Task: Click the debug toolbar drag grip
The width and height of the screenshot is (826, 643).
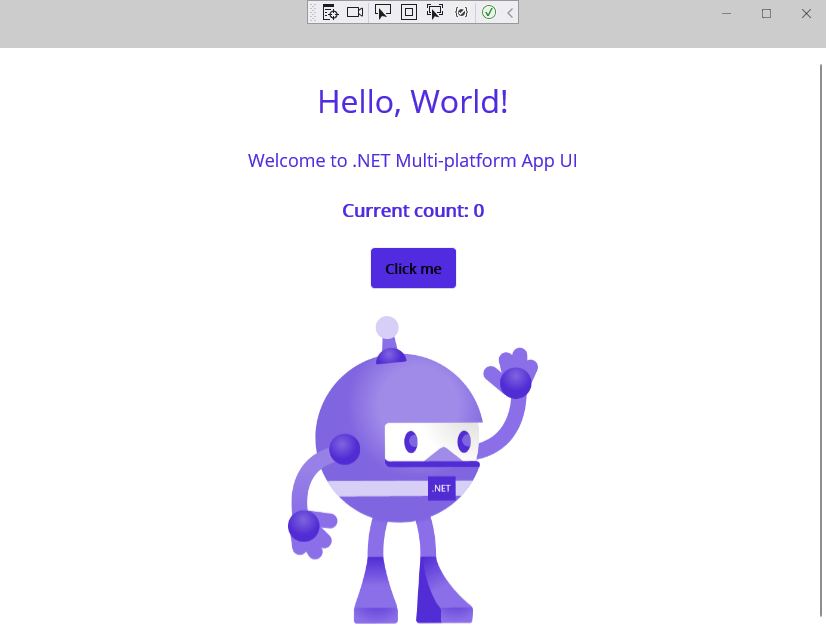Action: [313, 13]
